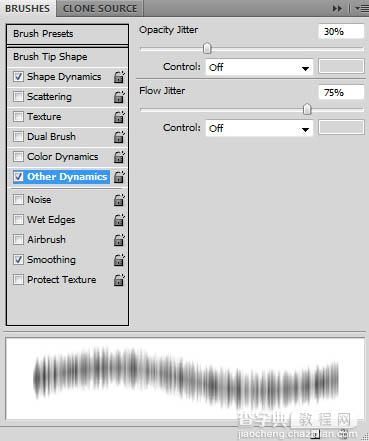Click the lock icon beside Color Dynamics
The width and height of the screenshot is (369, 441).
(x=119, y=157)
